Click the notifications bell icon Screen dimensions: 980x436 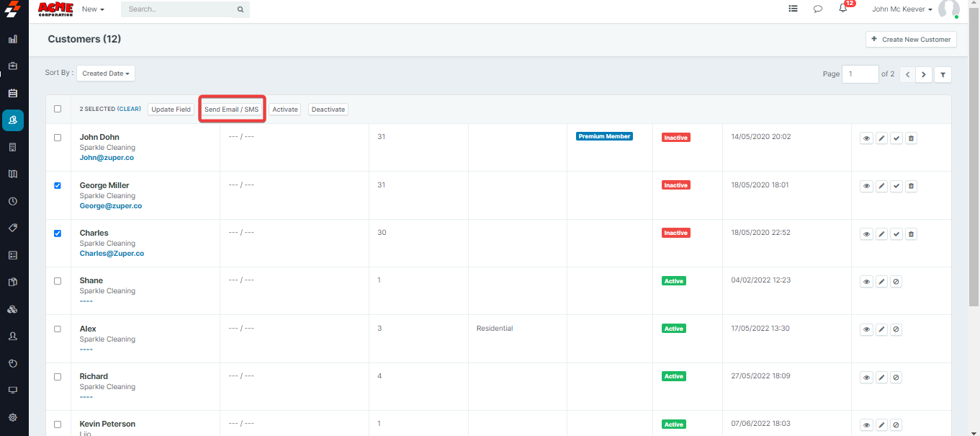843,9
